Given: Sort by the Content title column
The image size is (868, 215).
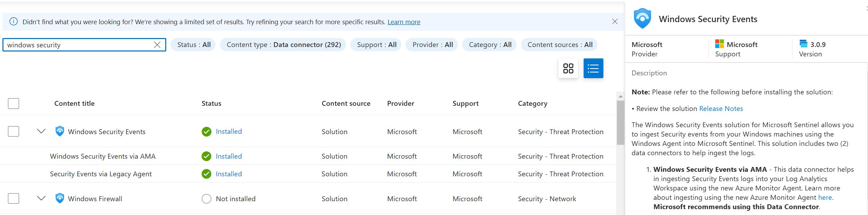Looking at the screenshot, I should [x=74, y=103].
